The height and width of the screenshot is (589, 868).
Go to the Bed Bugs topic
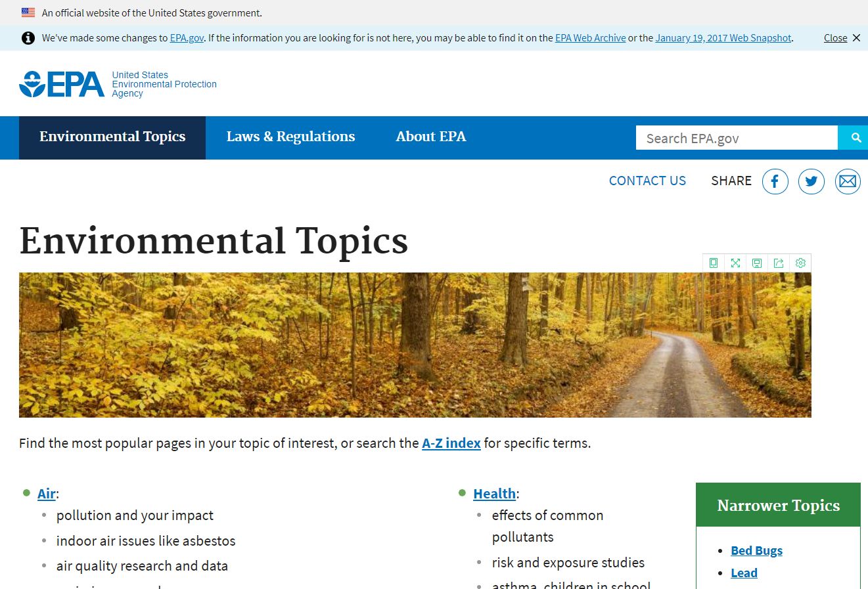756,551
